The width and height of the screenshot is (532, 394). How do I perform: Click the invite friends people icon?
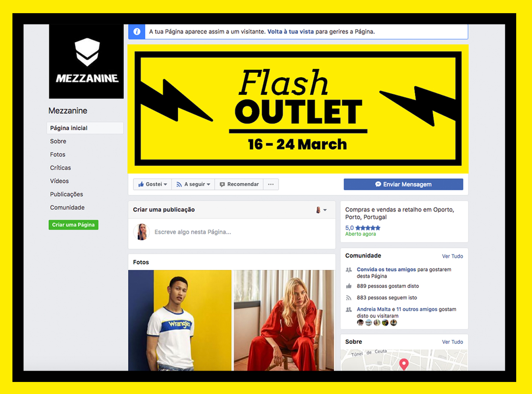tap(349, 270)
